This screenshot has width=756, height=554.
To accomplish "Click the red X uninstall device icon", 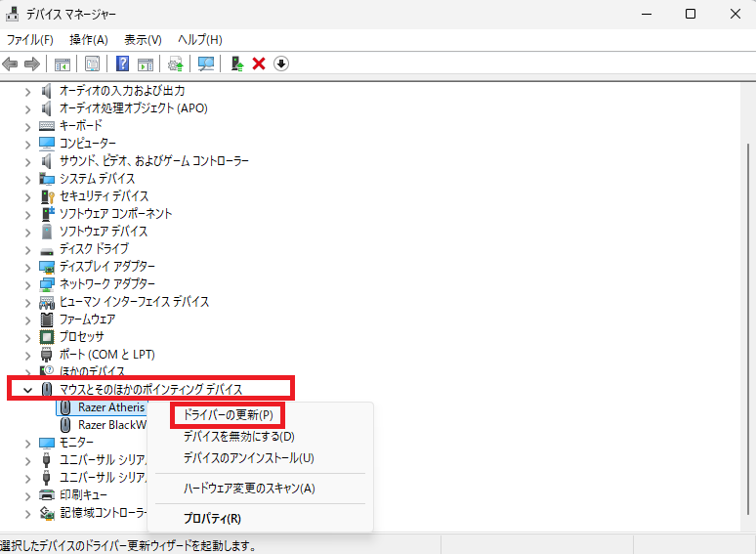I will point(259,64).
